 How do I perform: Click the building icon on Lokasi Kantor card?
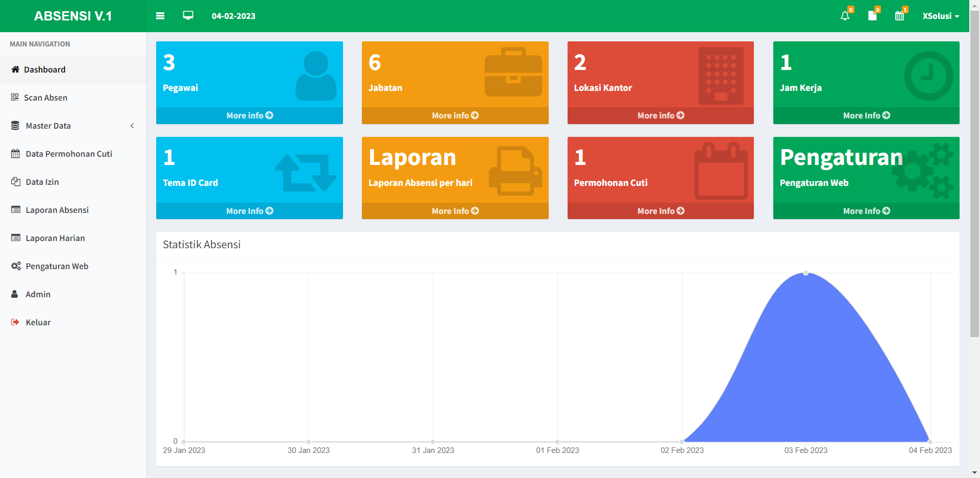point(721,76)
